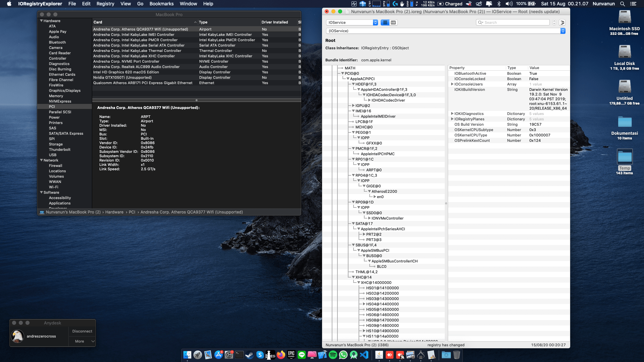The width and height of the screenshot is (644, 362).
Task: Click the More button in AnyDesk
Action: (79, 341)
